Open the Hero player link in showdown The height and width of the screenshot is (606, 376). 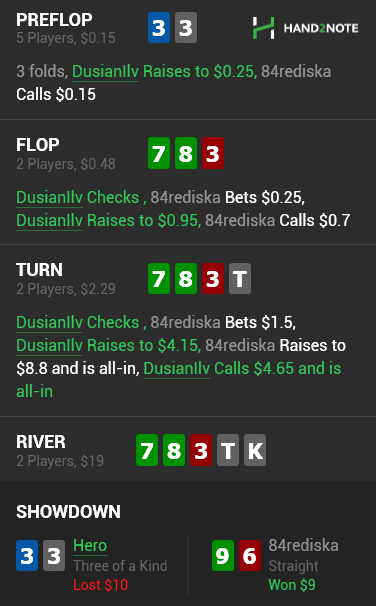pyautogui.click(x=90, y=545)
